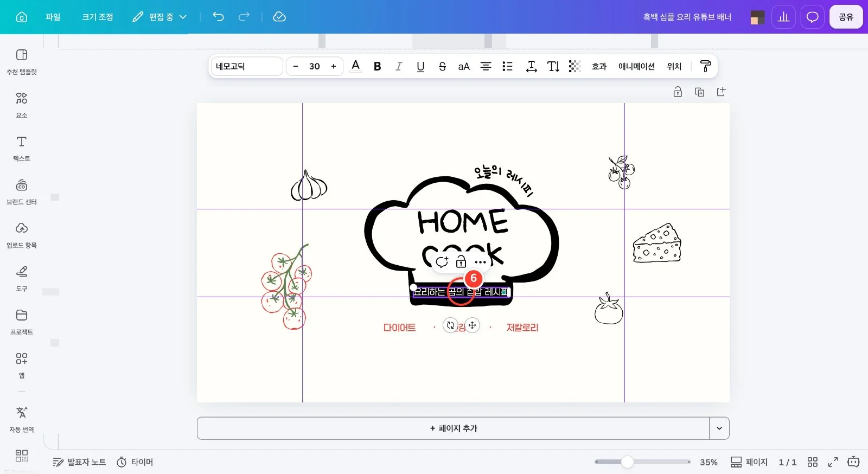Increase font size with plus button
The height and width of the screenshot is (474, 868).
click(334, 66)
